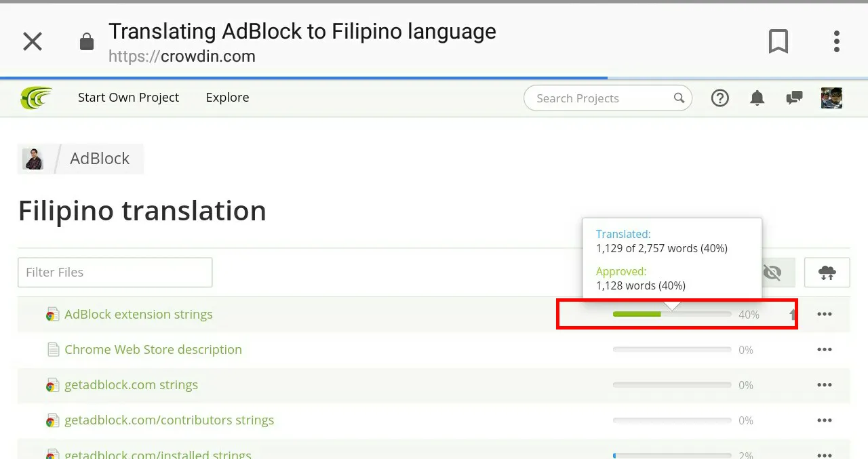Viewport: 868px width, 459px height.
Task: Click the 0% value for Chrome Web Store description
Action: click(746, 350)
